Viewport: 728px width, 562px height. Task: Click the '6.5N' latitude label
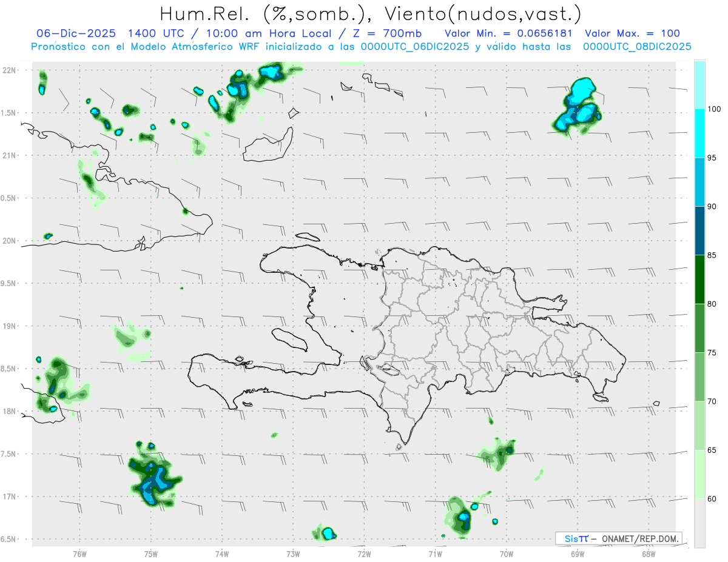[8, 539]
